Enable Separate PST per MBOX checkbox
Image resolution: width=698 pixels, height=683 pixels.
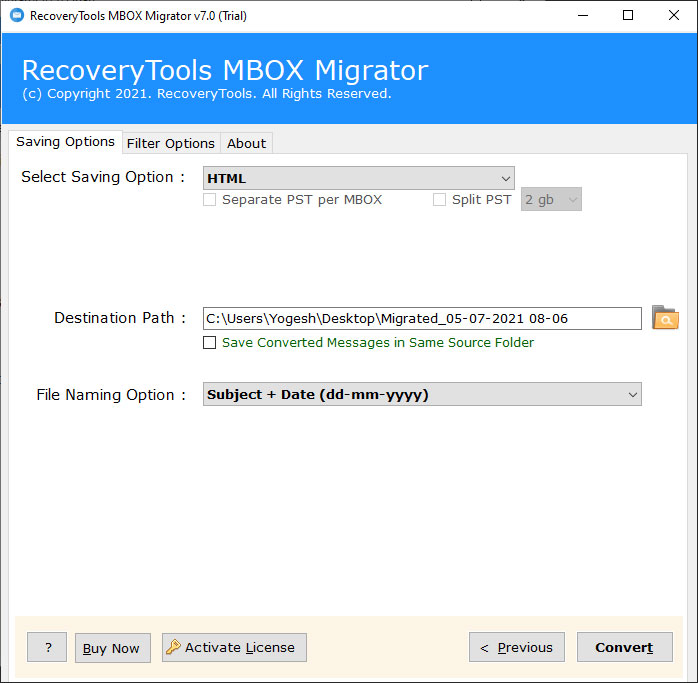click(209, 199)
